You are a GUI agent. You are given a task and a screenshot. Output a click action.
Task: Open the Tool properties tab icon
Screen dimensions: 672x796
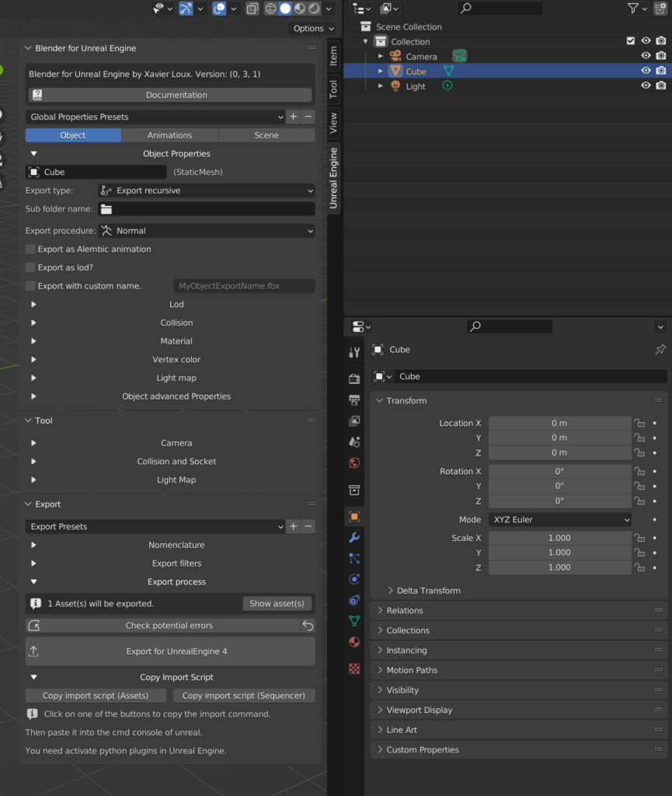354,352
